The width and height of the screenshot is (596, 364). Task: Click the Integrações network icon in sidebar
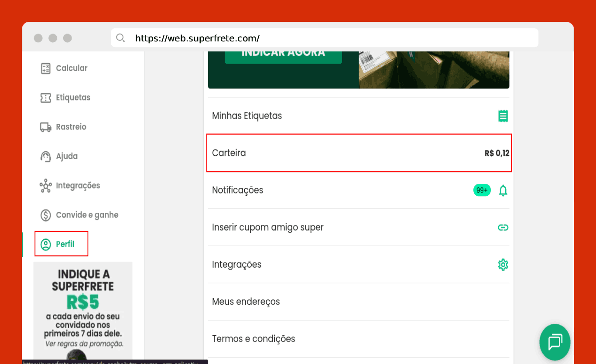point(46,186)
